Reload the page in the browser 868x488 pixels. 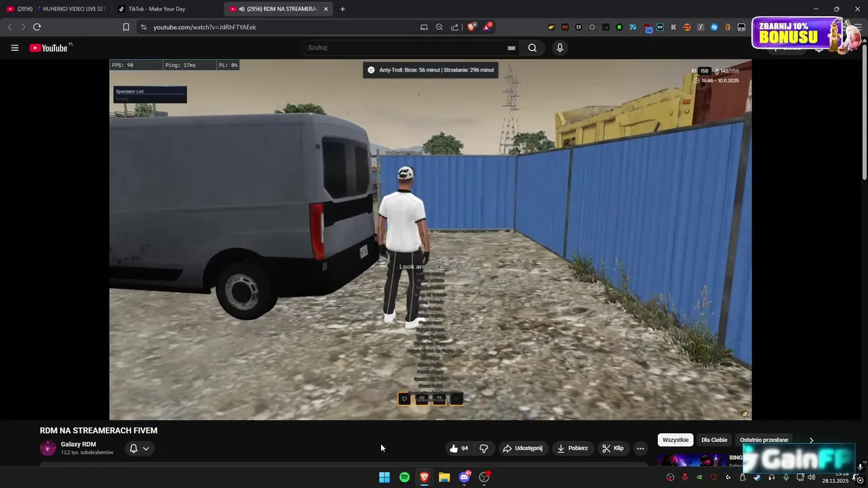pos(37,27)
